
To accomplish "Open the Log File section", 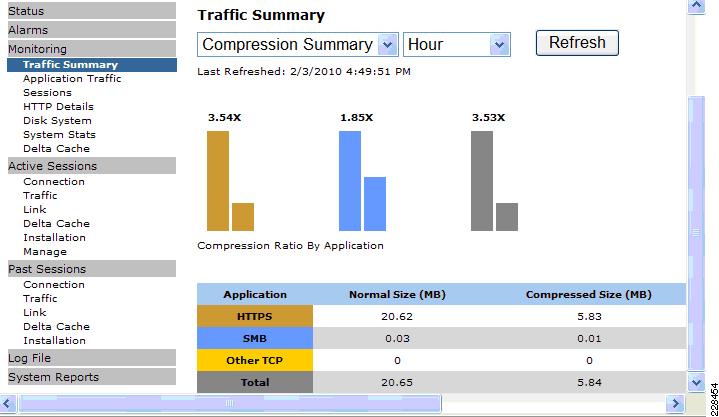I will 92,358.
